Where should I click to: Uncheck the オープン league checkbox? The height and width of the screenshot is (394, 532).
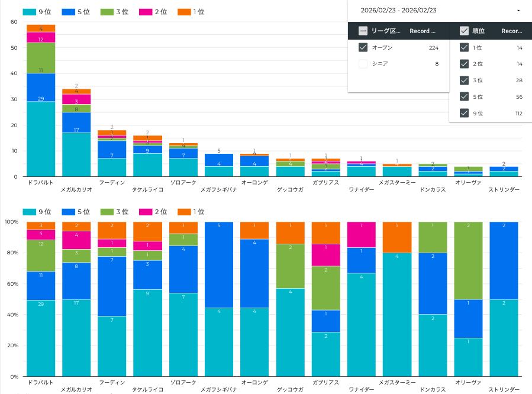363,48
